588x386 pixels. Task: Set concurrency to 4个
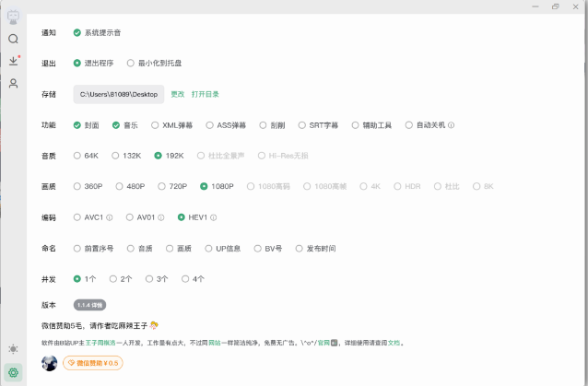[x=185, y=278]
